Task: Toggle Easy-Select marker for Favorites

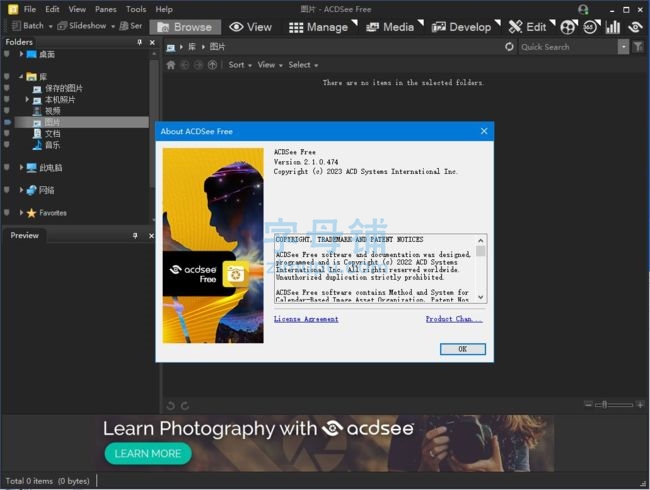Action: pos(7,212)
